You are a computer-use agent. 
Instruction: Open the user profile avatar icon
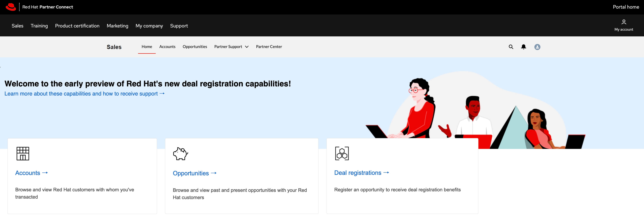pyautogui.click(x=537, y=47)
